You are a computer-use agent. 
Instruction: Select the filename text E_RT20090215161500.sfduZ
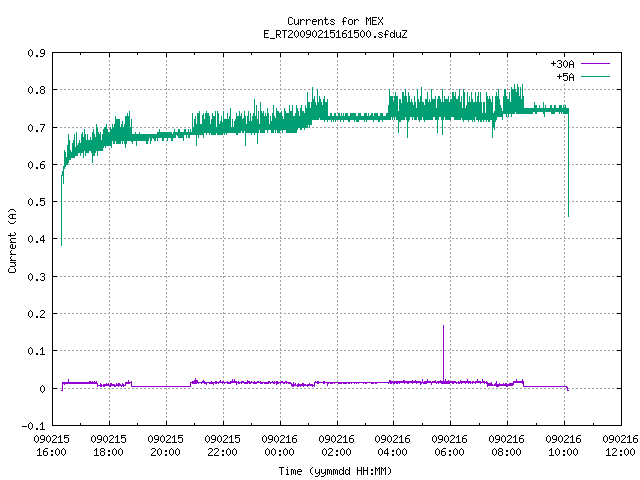335,34
